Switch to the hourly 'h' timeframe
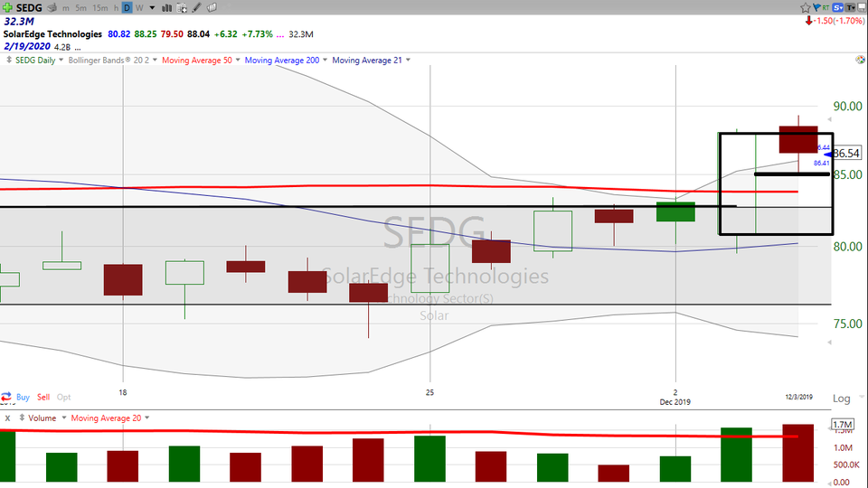 (x=117, y=8)
